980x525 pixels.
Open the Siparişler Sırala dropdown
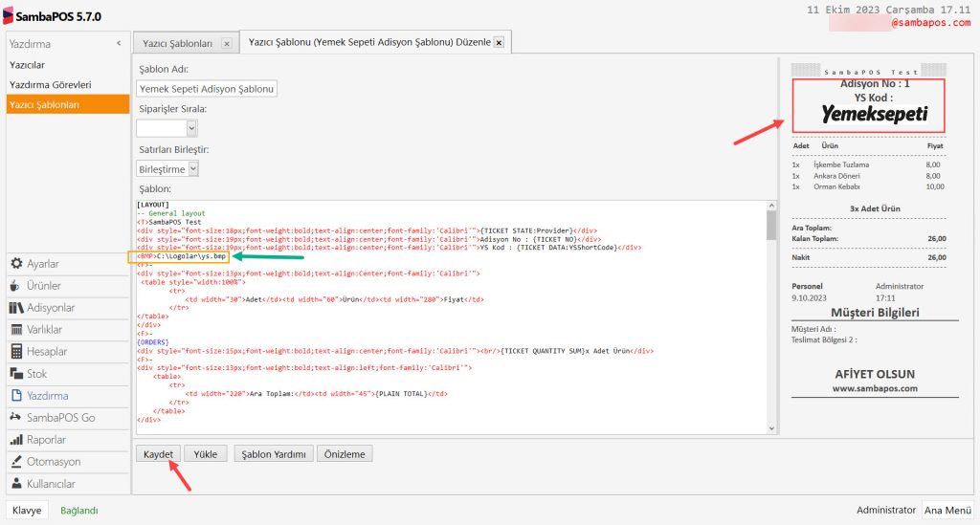pos(191,128)
